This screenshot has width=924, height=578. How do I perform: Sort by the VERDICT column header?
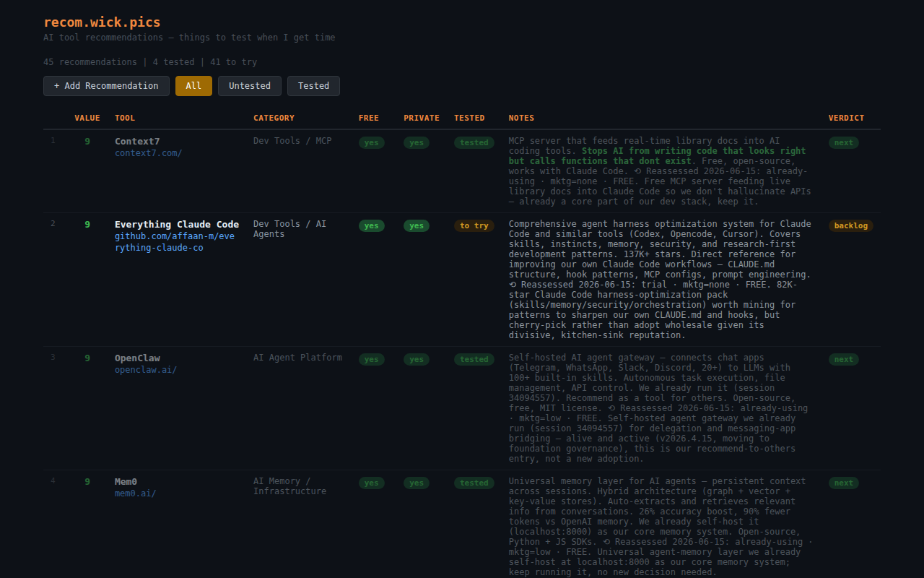tap(846, 118)
